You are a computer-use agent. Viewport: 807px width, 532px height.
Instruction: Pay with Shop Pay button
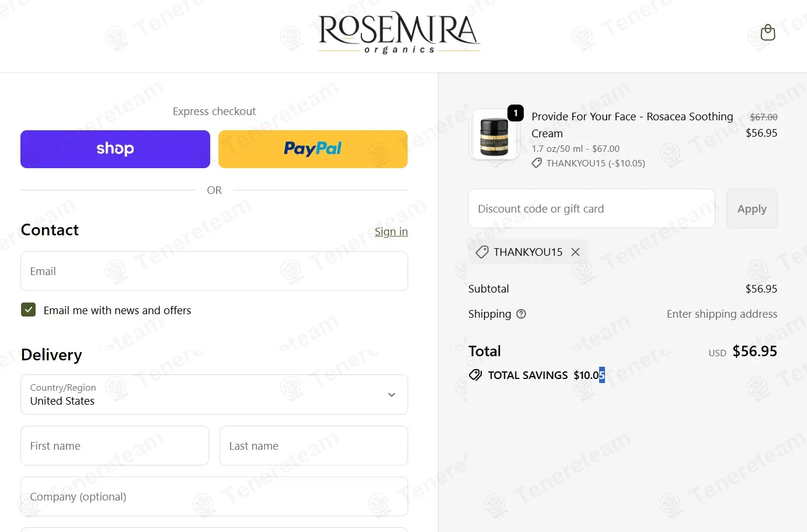point(115,149)
